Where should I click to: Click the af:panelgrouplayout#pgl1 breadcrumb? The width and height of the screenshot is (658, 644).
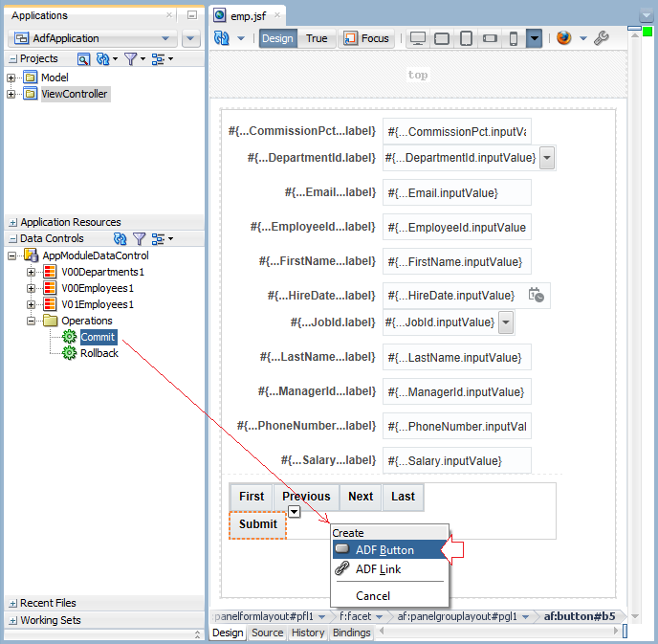[x=457, y=616]
